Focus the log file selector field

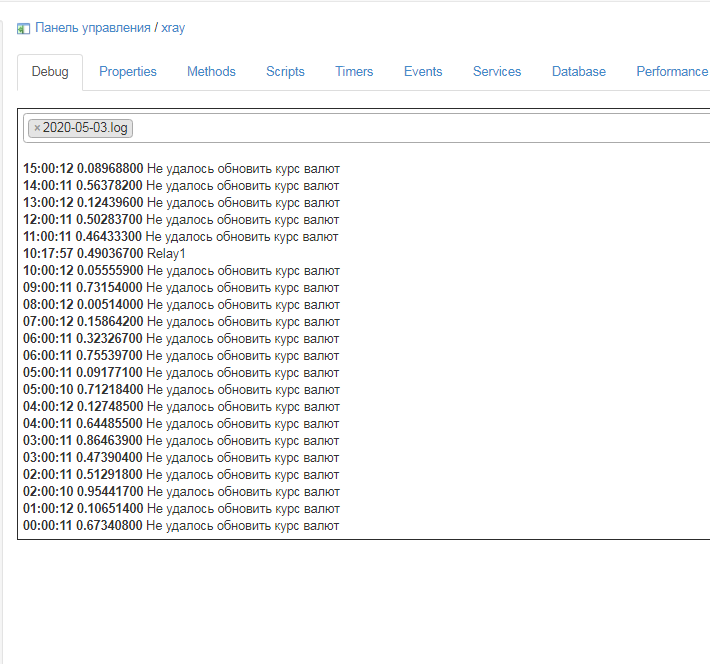[367, 128]
